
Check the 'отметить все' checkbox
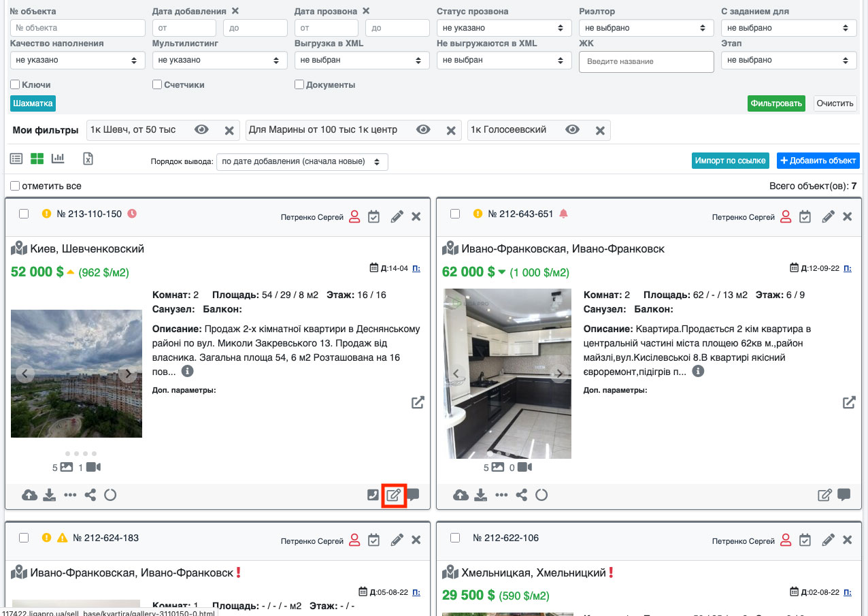pyautogui.click(x=15, y=186)
